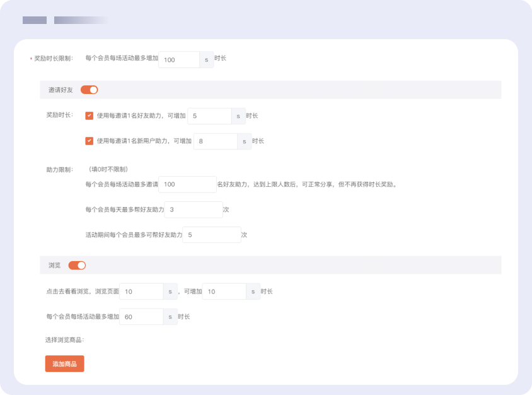Focus the 奖励时长限制 input showing 100
The image size is (532, 395).
tap(179, 60)
